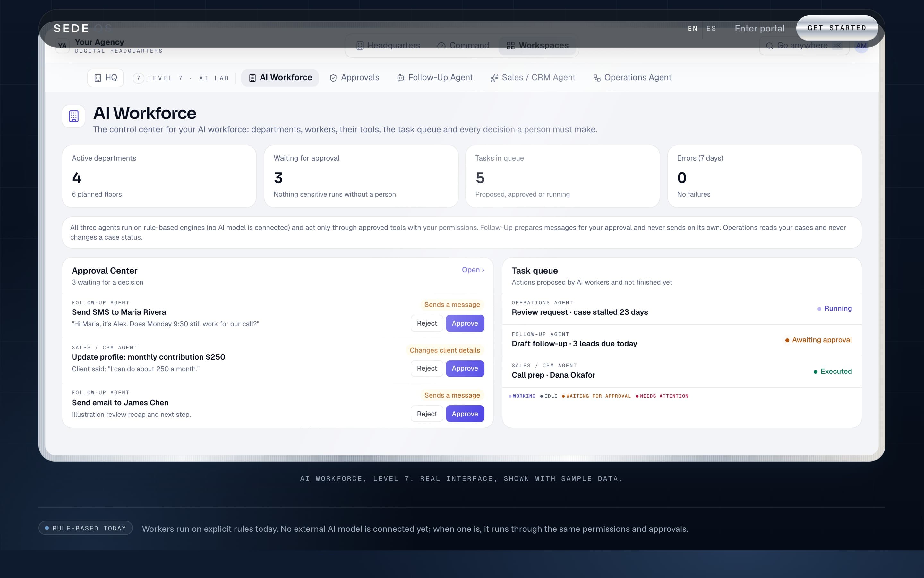Go to the Operations Agent tab

pos(632,78)
